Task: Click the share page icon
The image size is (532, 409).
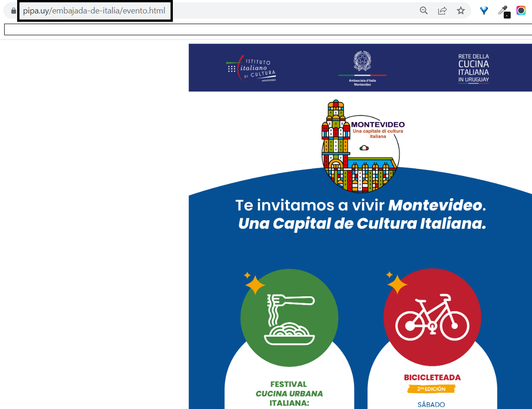Action: pos(442,11)
